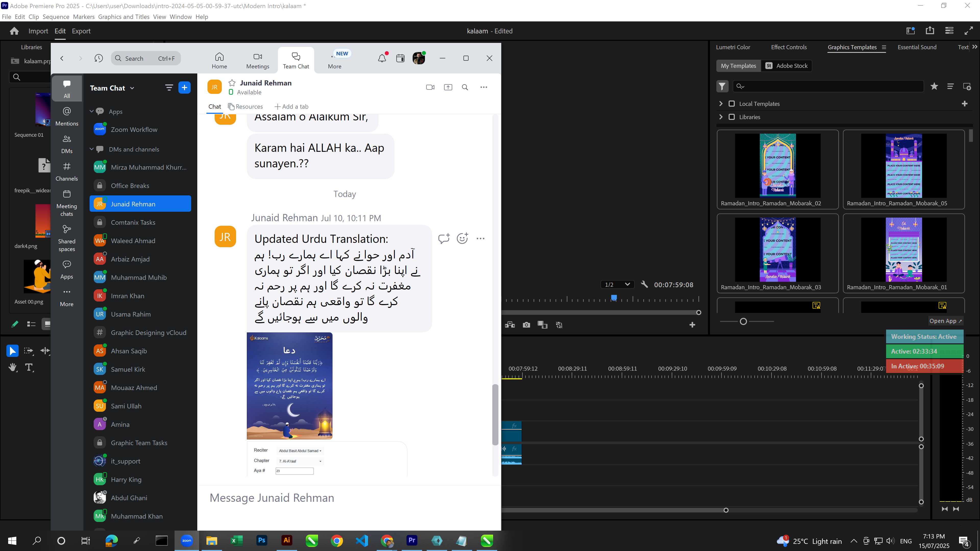Select the Hand tool in Premiere

coord(13,367)
